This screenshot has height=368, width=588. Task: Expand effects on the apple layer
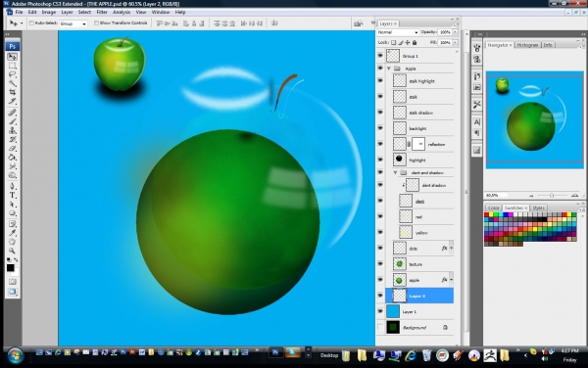click(x=452, y=280)
